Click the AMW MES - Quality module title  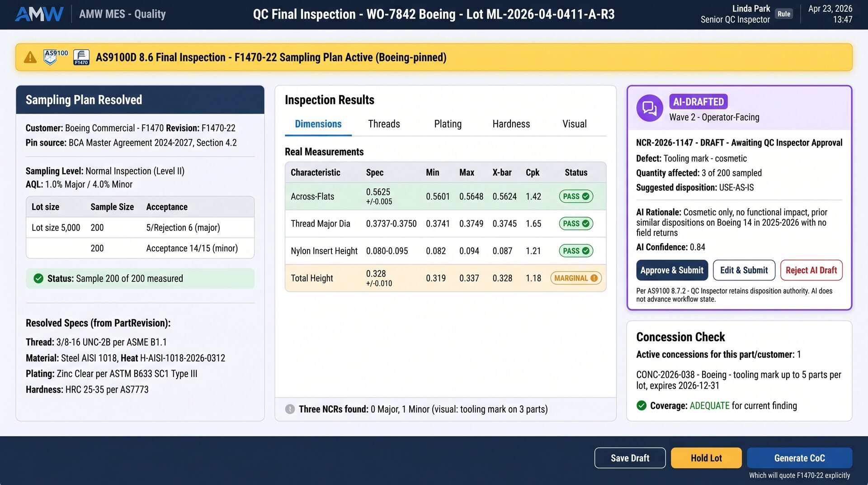123,14
